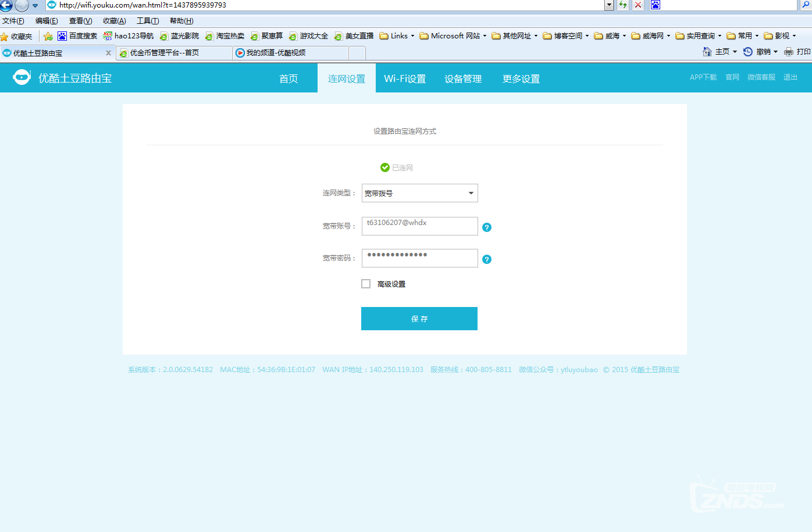
Task: Open the 蓝光影院 bookmark
Action: click(179, 36)
